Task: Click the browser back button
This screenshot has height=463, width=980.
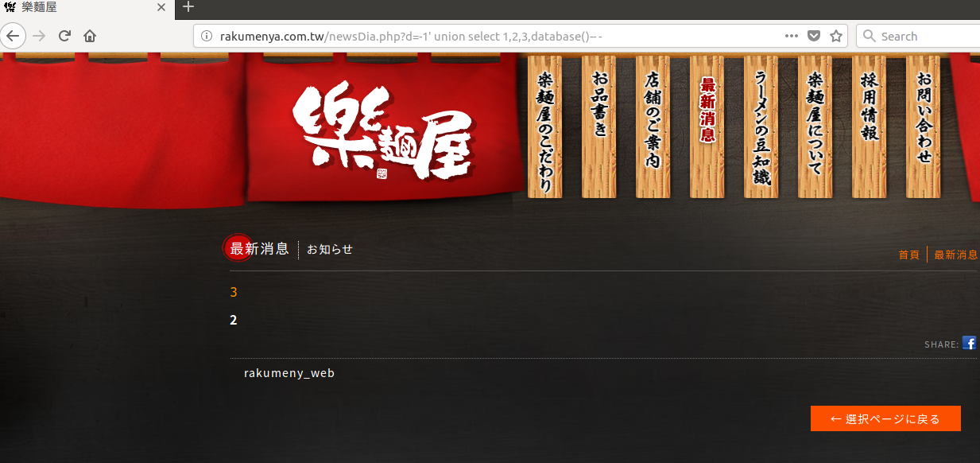Action: (14, 36)
